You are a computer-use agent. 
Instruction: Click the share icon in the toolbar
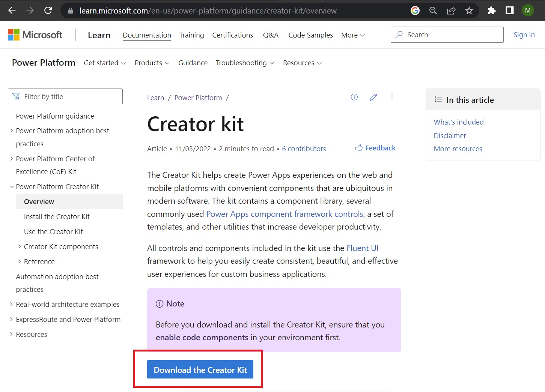451,11
